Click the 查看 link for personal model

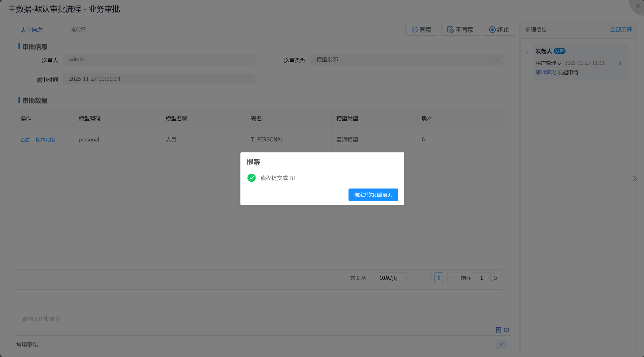pos(25,140)
